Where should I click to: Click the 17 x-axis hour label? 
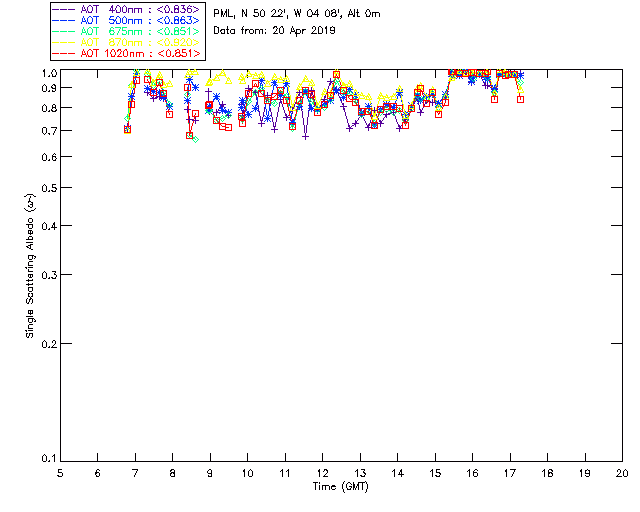tap(510, 473)
